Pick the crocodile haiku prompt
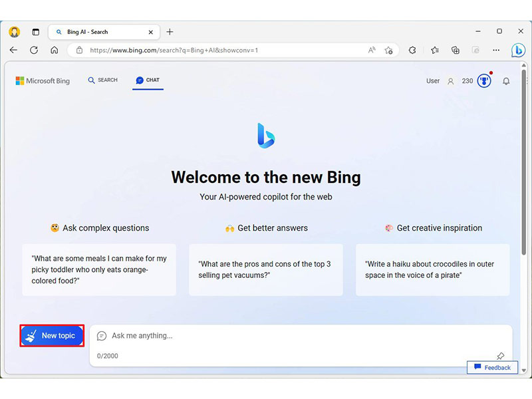 click(x=433, y=270)
